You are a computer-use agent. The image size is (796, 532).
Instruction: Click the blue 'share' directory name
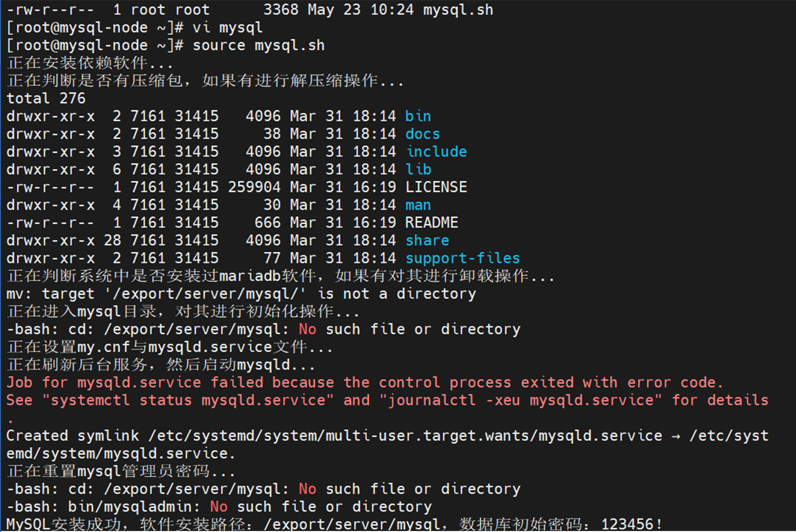click(427, 240)
